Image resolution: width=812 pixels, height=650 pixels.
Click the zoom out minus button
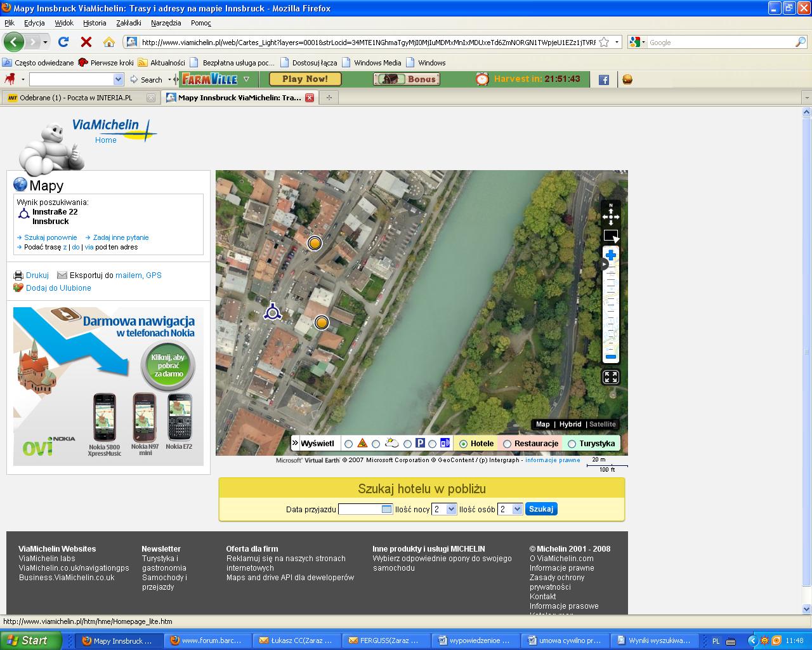tap(610, 357)
